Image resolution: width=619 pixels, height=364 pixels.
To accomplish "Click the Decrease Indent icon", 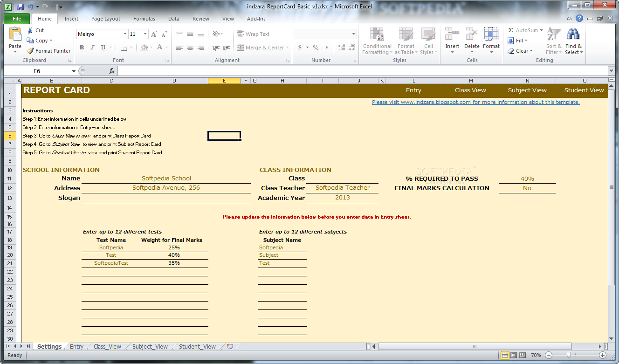I will 216,48.
